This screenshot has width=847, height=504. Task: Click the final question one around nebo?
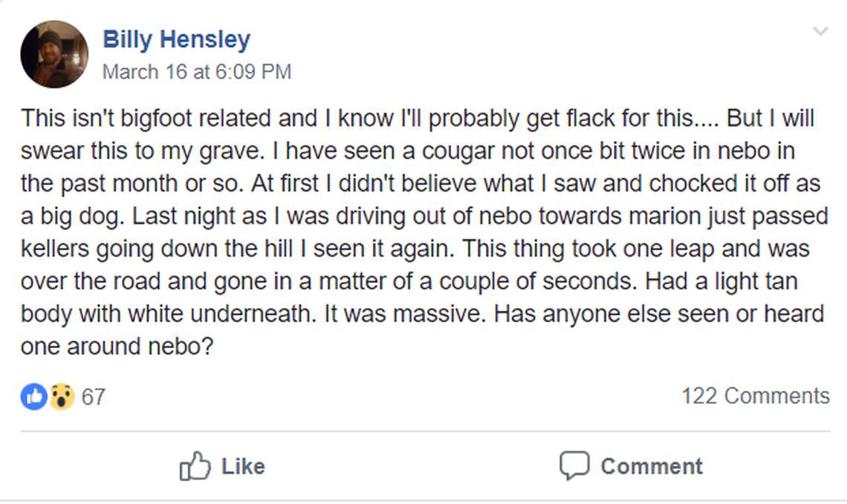coord(117,347)
